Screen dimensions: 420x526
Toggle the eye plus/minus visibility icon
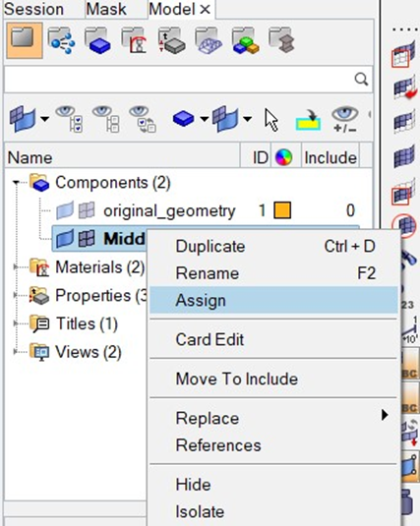click(x=345, y=119)
